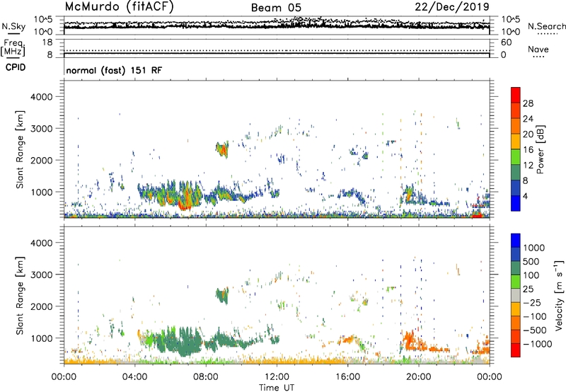
Task: Click the 20:00 time tick label
Action: 419,377
